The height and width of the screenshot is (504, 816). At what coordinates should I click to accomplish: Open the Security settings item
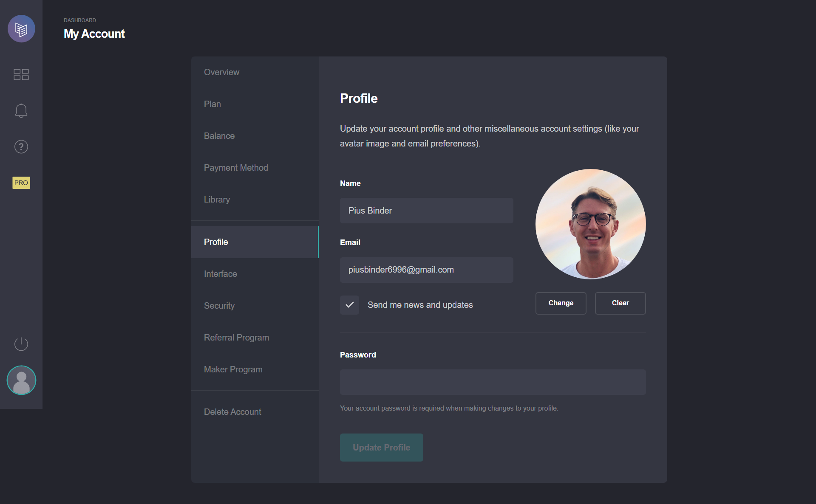coord(255,306)
